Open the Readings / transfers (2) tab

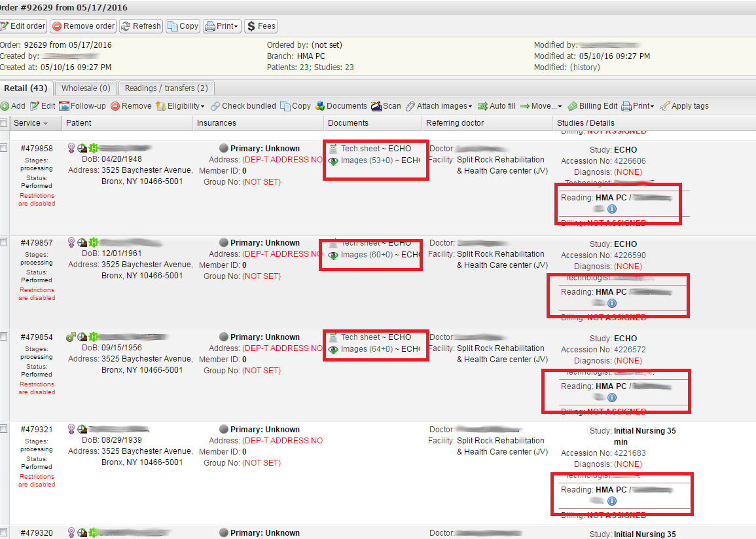(x=166, y=88)
